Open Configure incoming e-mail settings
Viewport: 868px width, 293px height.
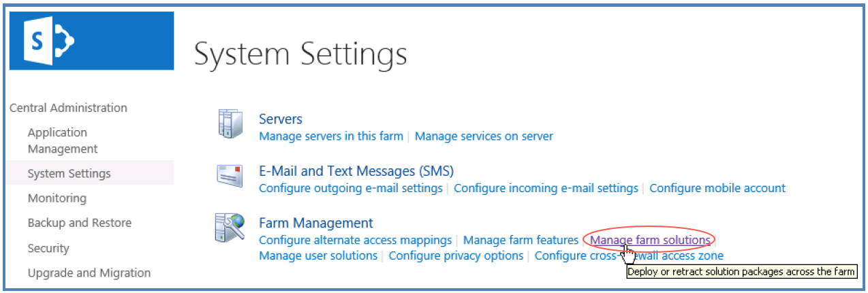pyautogui.click(x=546, y=188)
